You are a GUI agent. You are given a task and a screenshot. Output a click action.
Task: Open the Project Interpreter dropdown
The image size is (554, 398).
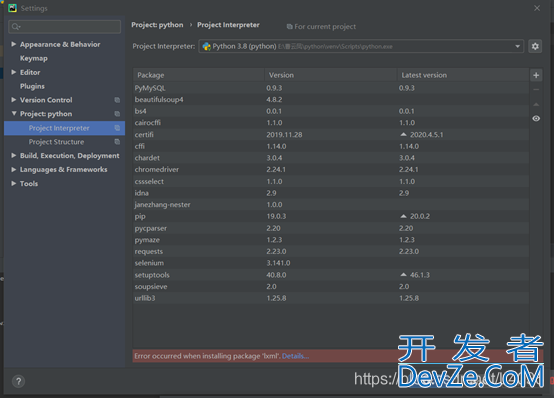coord(361,46)
